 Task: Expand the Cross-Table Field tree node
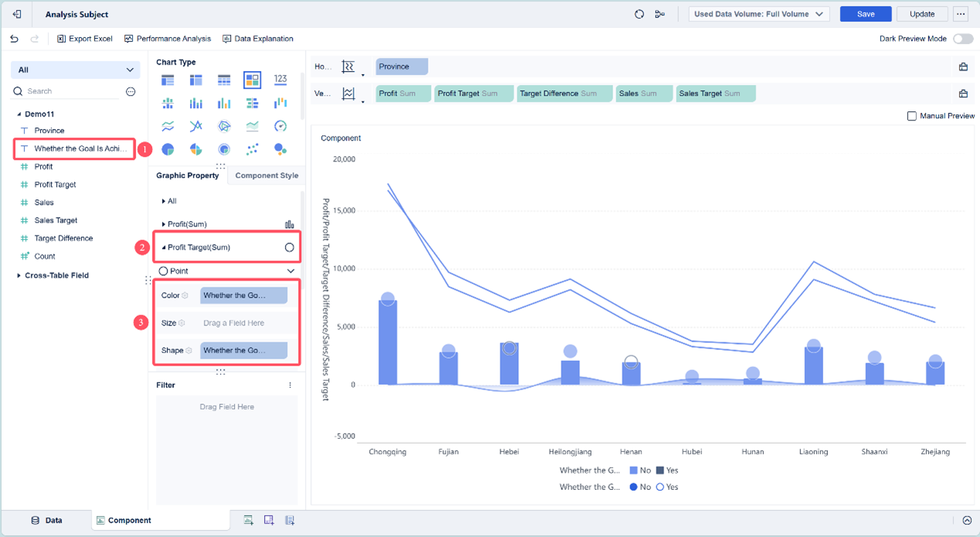(19, 275)
